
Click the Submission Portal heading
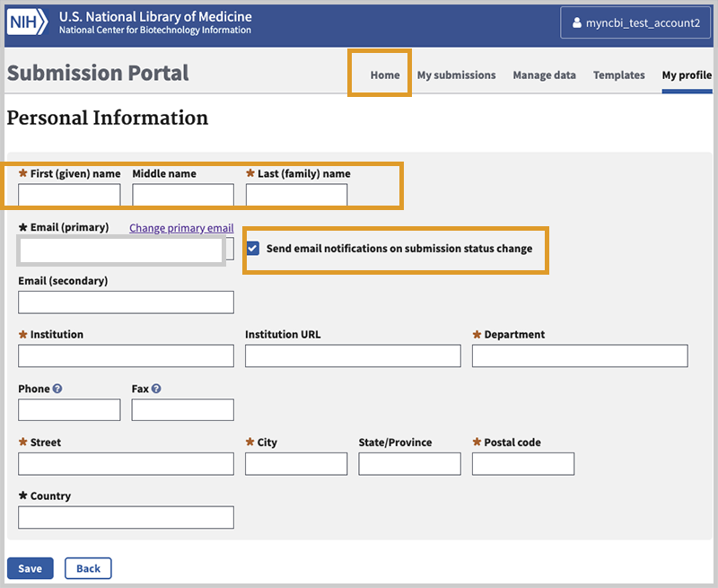point(98,73)
